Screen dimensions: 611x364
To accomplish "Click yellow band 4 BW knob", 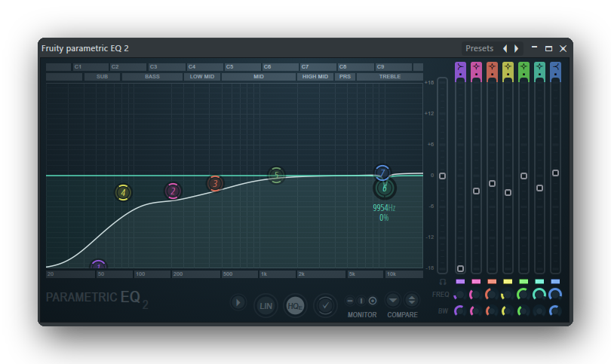I will pyautogui.click(x=508, y=311).
